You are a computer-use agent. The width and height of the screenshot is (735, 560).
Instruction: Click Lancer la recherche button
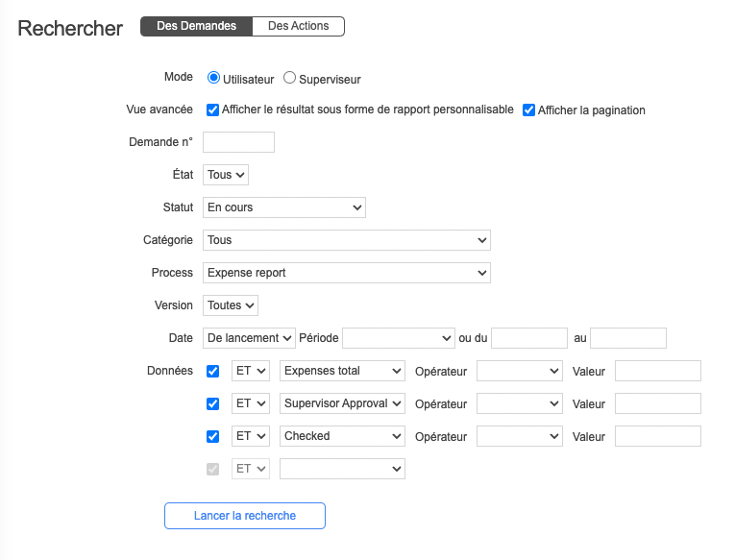pyautogui.click(x=245, y=516)
